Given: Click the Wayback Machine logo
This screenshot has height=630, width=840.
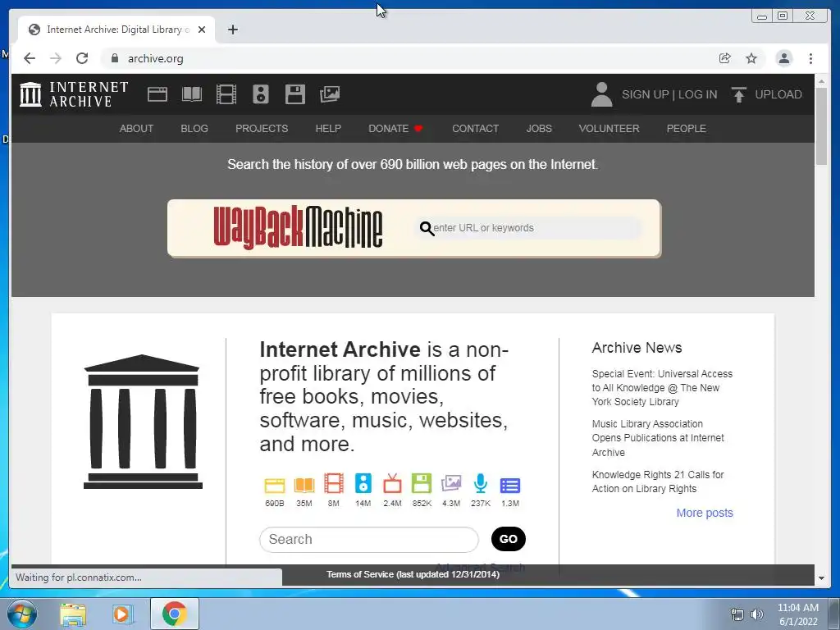Looking at the screenshot, I should coord(298,228).
